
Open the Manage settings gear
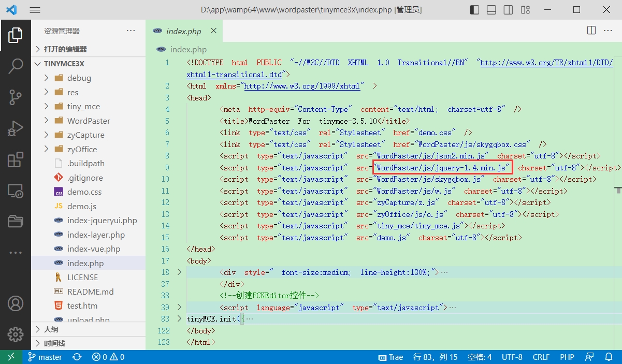pyautogui.click(x=16, y=334)
